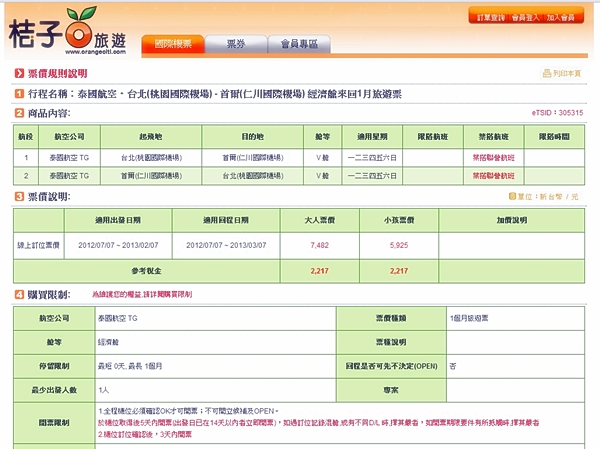Click the 開票限制 row label

(54, 423)
